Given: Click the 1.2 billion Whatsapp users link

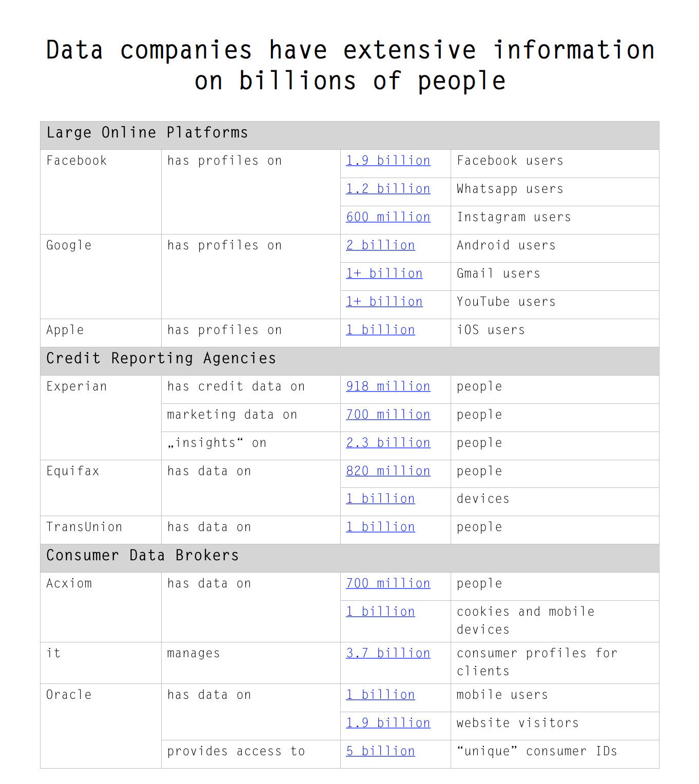Looking at the screenshot, I should coord(388,189).
